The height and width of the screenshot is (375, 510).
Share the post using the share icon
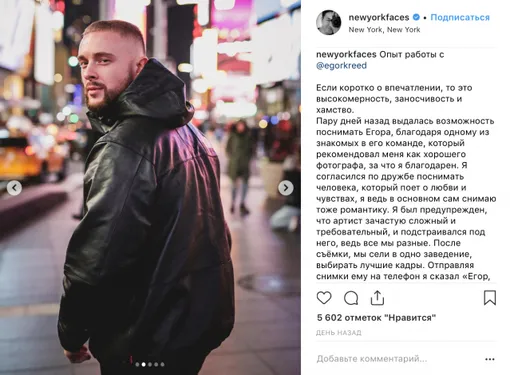pyautogui.click(x=377, y=298)
